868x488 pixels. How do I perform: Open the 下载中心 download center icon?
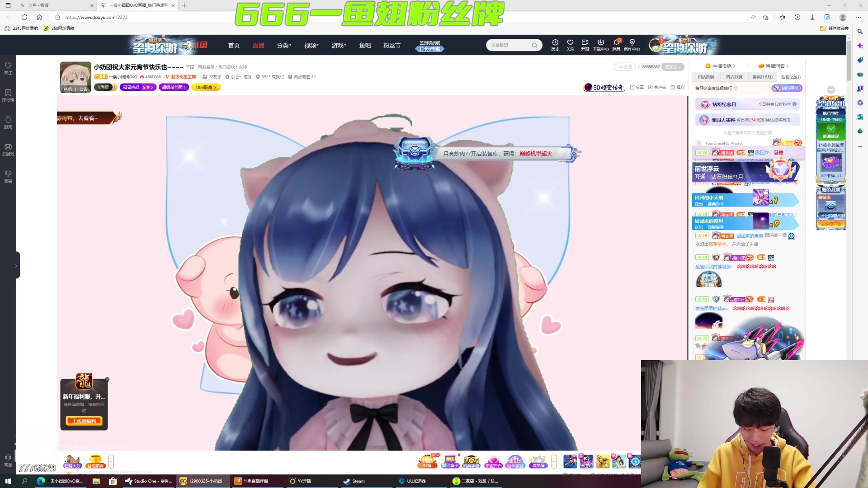[601, 45]
